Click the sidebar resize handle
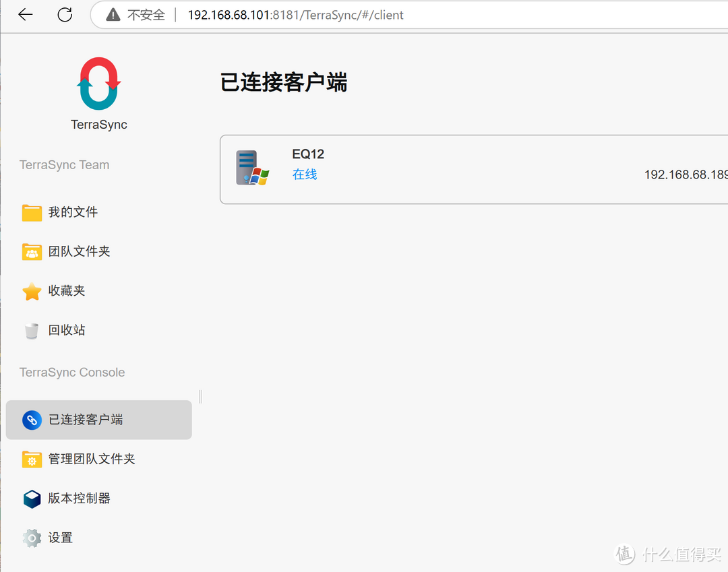 [200, 397]
